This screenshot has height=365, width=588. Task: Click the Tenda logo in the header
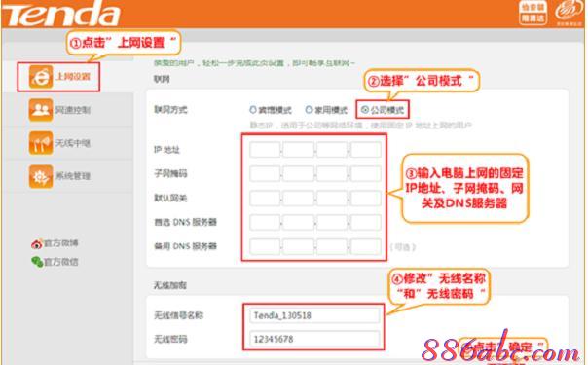click(x=61, y=14)
